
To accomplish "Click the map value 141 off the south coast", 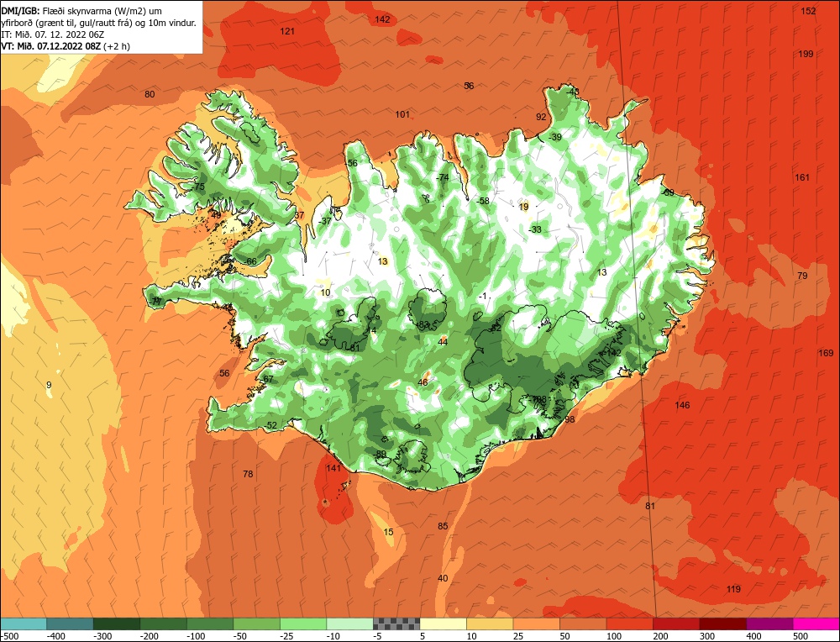I will tap(333, 468).
